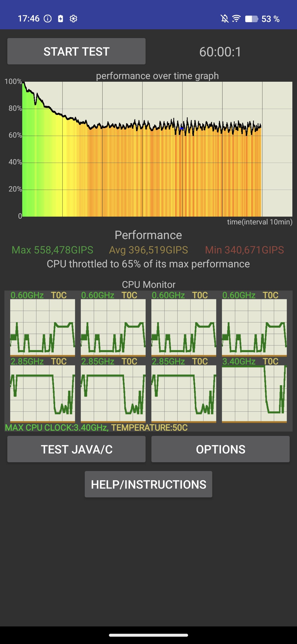Image resolution: width=297 pixels, height=644 pixels.
Task: Tap the Min 340,671GIPS value
Action: [244, 250]
